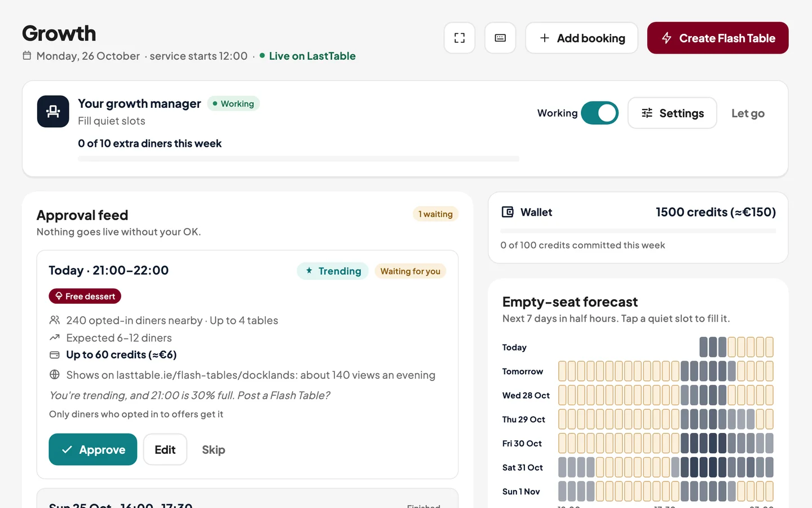Click the star icon in the Trending badge
812x508 pixels.
(x=309, y=271)
